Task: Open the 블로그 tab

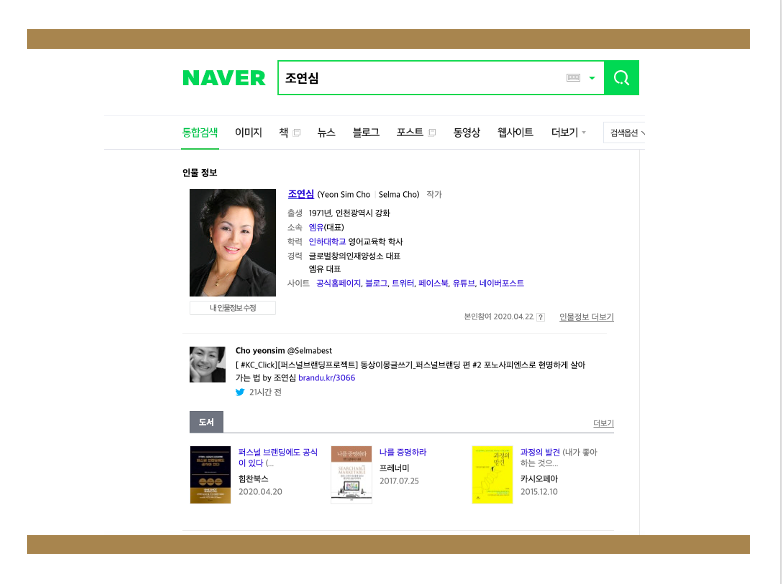Action: tap(366, 133)
